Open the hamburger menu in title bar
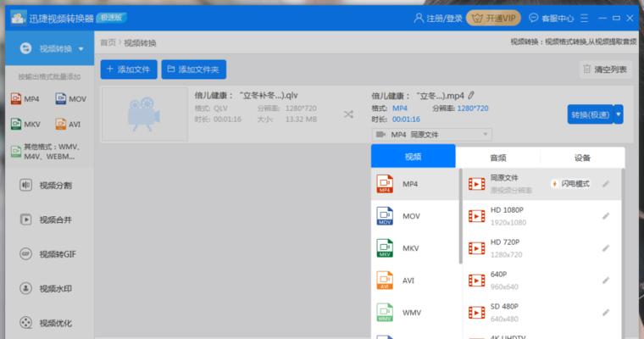 [x=584, y=18]
